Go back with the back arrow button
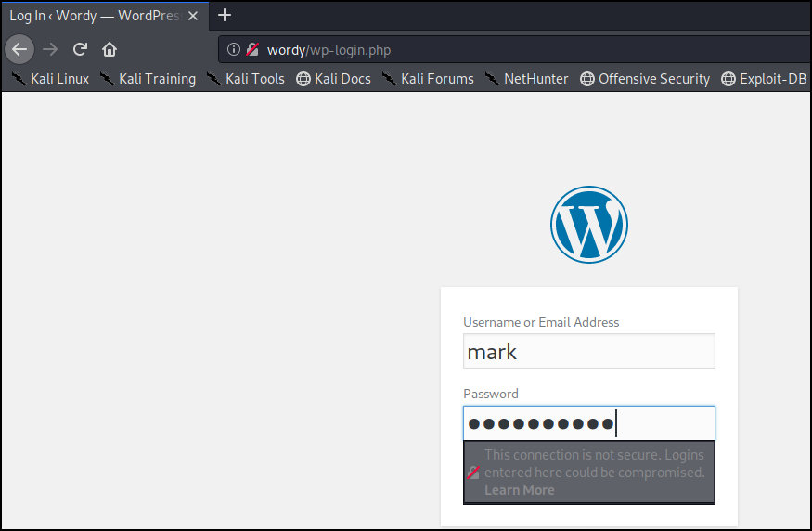The height and width of the screenshot is (531, 812). [19, 50]
